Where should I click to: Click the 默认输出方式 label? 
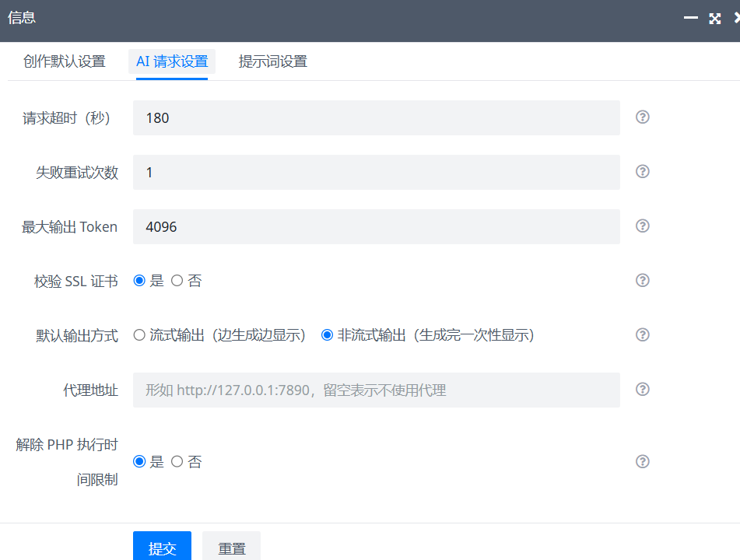click(x=77, y=336)
